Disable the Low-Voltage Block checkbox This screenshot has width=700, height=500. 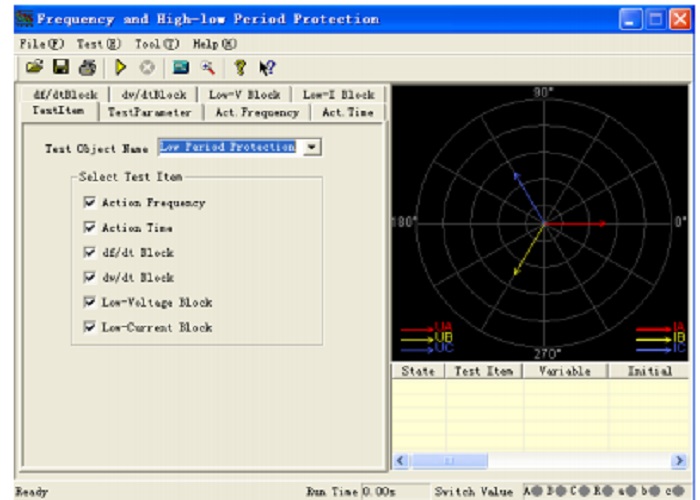point(89,302)
